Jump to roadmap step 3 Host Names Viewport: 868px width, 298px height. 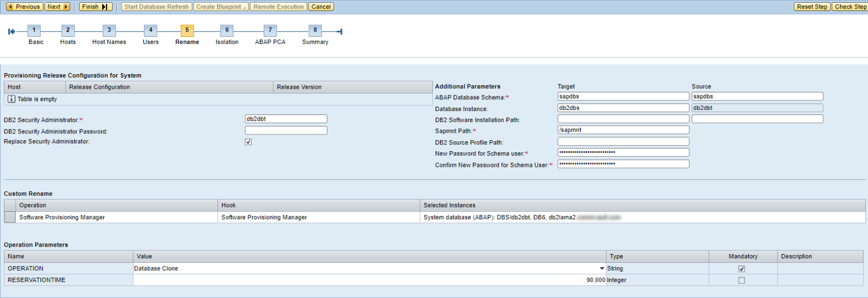coord(109,31)
